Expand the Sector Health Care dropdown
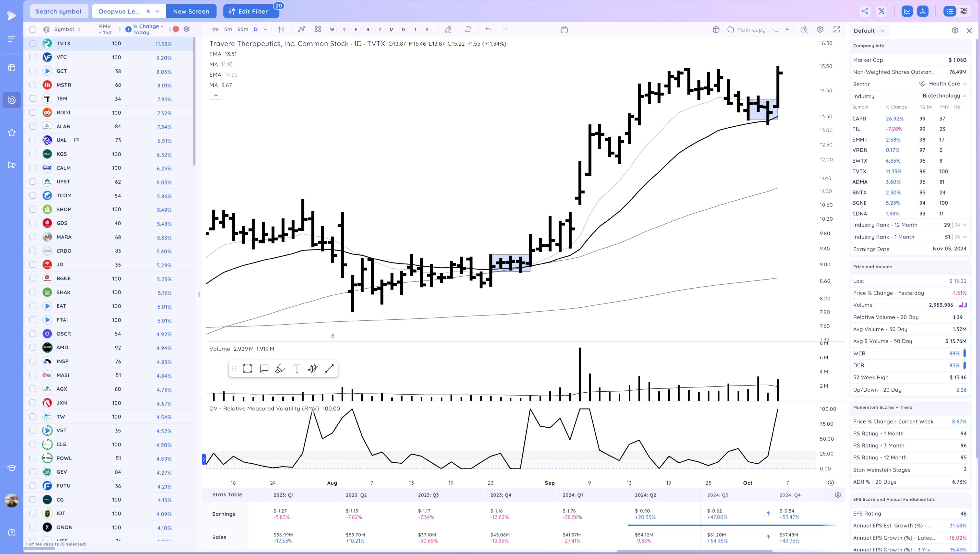Viewport: 980px width, 554px height. 965,84
